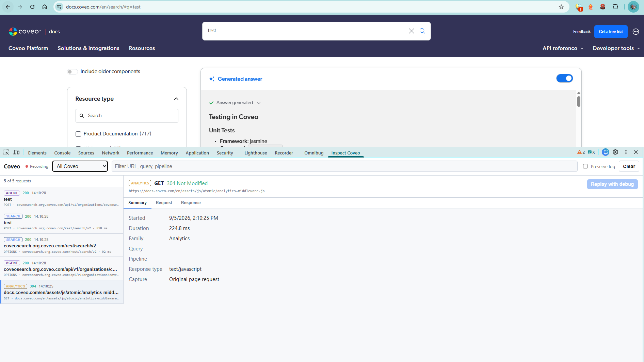Click the blue DevTools AI assistance icon
This screenshot has width=644, height=362.
(605, 152)
